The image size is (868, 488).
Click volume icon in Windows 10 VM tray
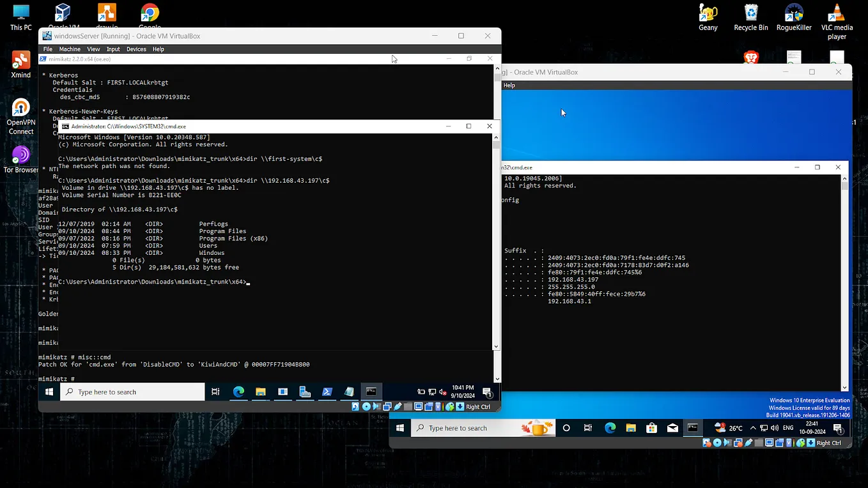pos(774,428)
